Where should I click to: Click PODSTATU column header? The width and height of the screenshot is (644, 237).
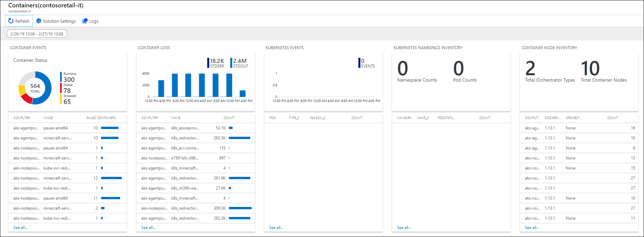coord(446,118)
